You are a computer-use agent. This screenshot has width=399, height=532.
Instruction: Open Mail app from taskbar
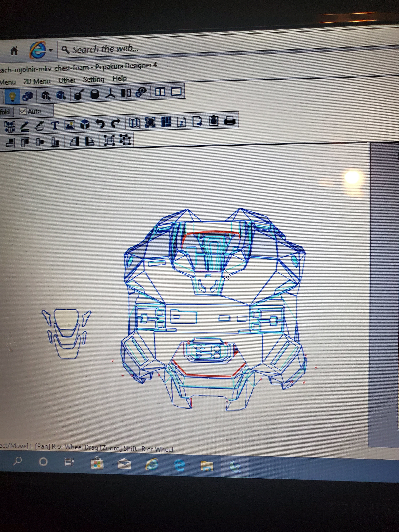[124, 464]
